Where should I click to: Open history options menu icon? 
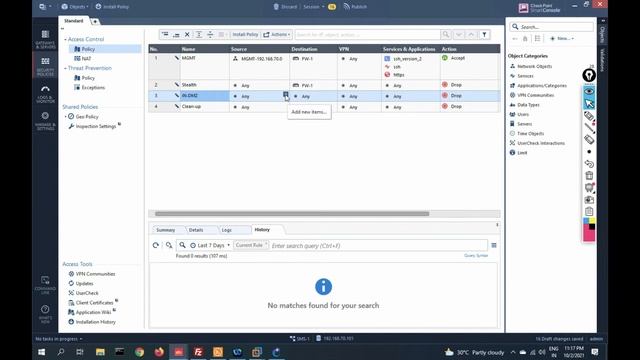coord(494,245)
